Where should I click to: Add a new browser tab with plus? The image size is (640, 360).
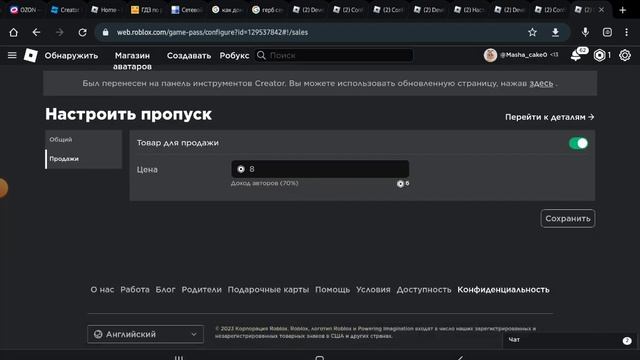coord(622,10)
